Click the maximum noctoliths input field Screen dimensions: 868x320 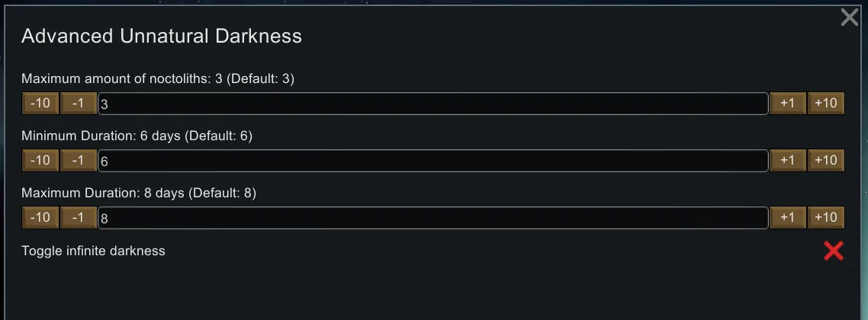[x=432, y=104]
